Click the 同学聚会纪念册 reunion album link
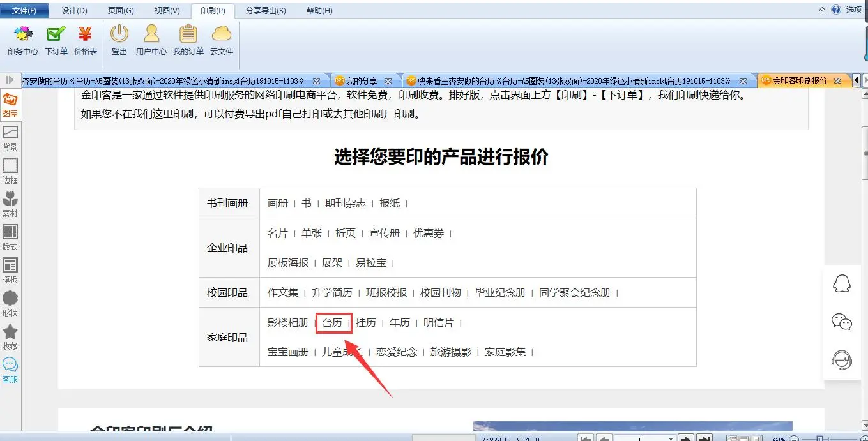The width and height of the screenshot is (868, 441). (x=575, y=292)
